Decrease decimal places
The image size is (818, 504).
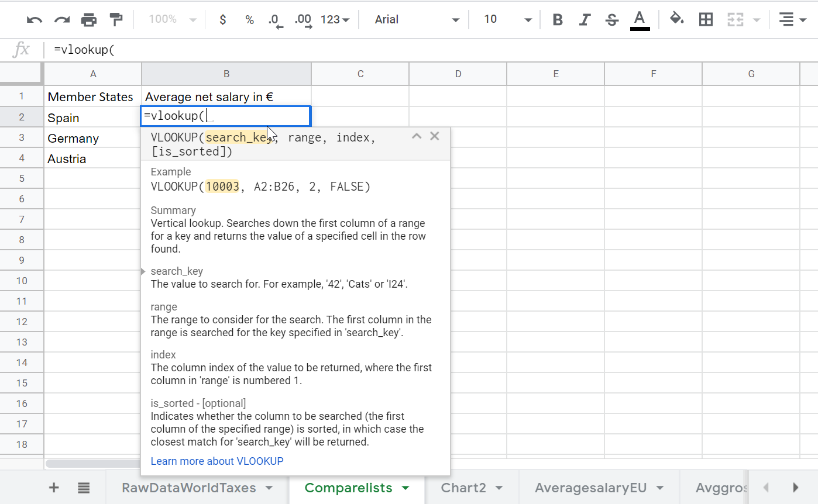click(275, 19)
